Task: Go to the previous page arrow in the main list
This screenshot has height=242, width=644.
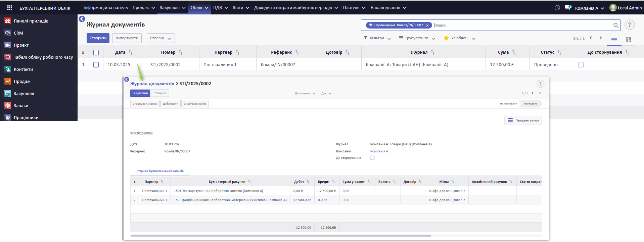Action: coord(591,38)
